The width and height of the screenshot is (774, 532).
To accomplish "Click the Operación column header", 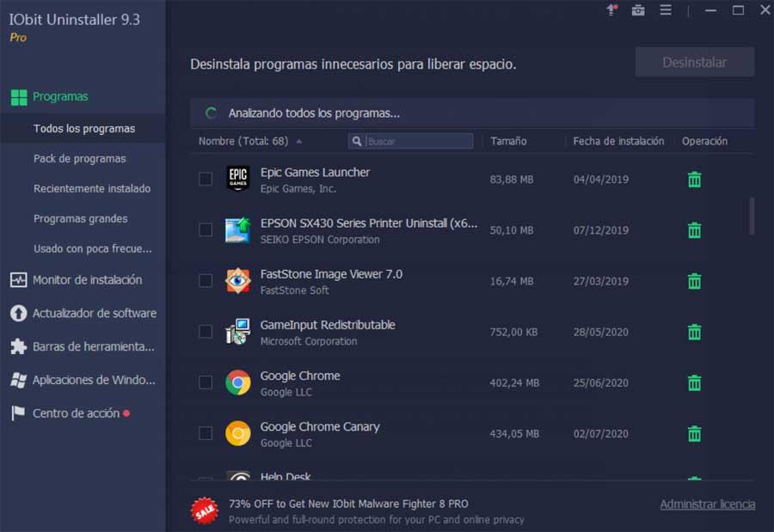I will click(704, 141).
